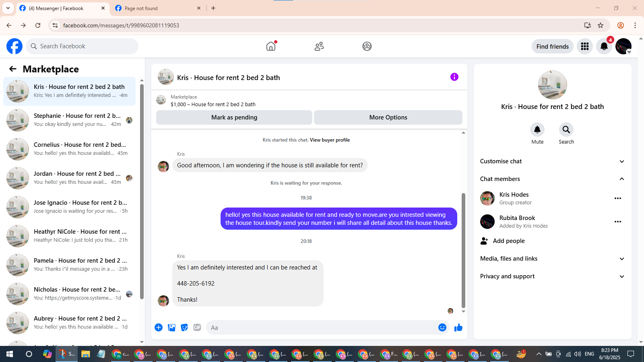This screenshot has height=362, width=644.
Task: Open Chrome profile icon in toolbar
Action: tap(621, 25)
